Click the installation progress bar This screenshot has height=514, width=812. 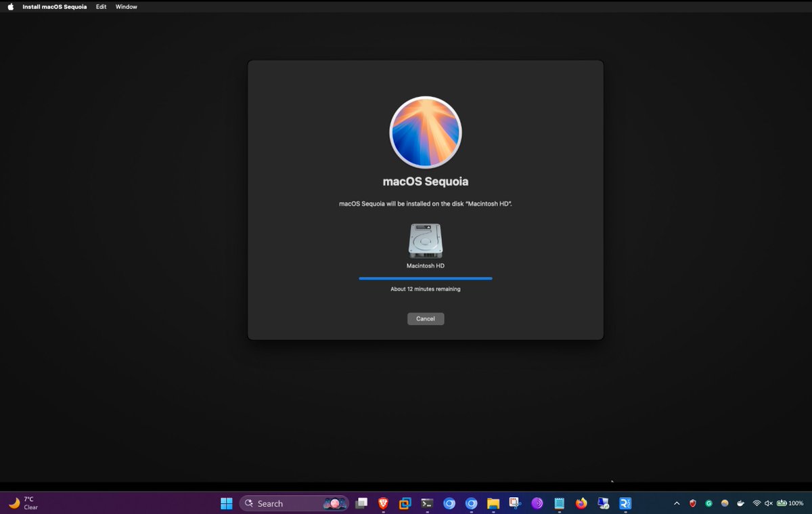click(426, 278)
